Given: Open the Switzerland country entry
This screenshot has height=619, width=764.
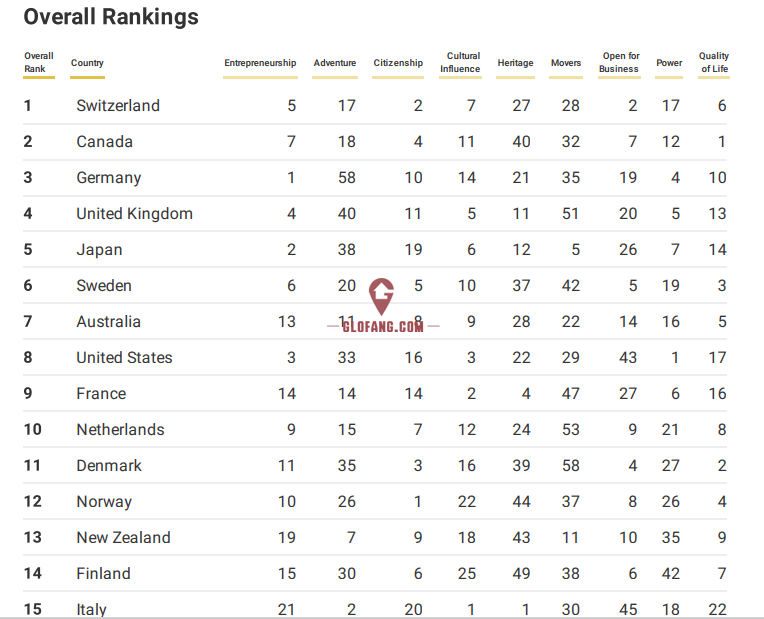Looking at the screenshot, I should 118,106.
